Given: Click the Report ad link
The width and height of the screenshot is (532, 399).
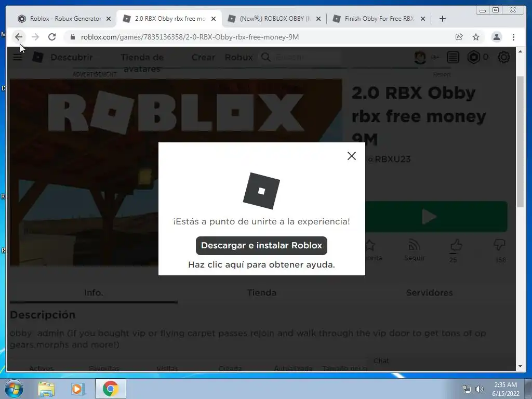Looking at the screenshot, I should click(442, 74).
